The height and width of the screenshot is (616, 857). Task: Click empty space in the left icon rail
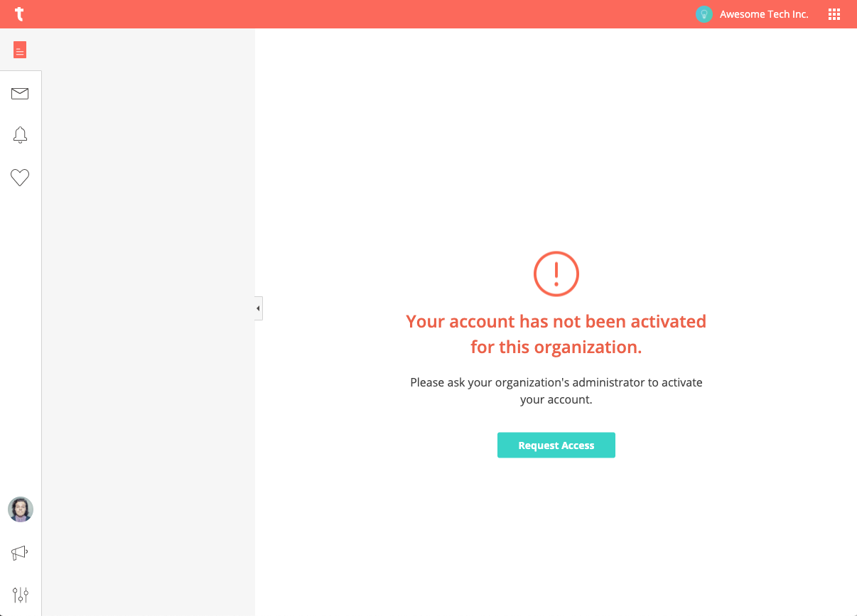pyautogui.click(x=21, y=334)
